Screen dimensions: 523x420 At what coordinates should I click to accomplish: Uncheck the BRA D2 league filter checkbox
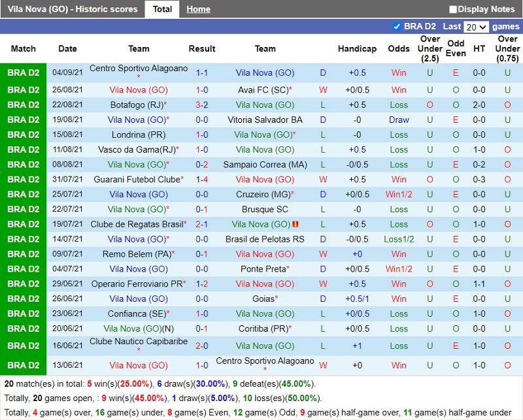[397, 27]
